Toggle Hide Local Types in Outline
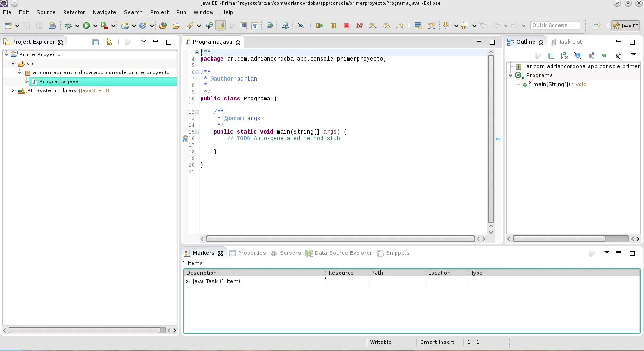The image size is (644, 351). tap(617, 55)
